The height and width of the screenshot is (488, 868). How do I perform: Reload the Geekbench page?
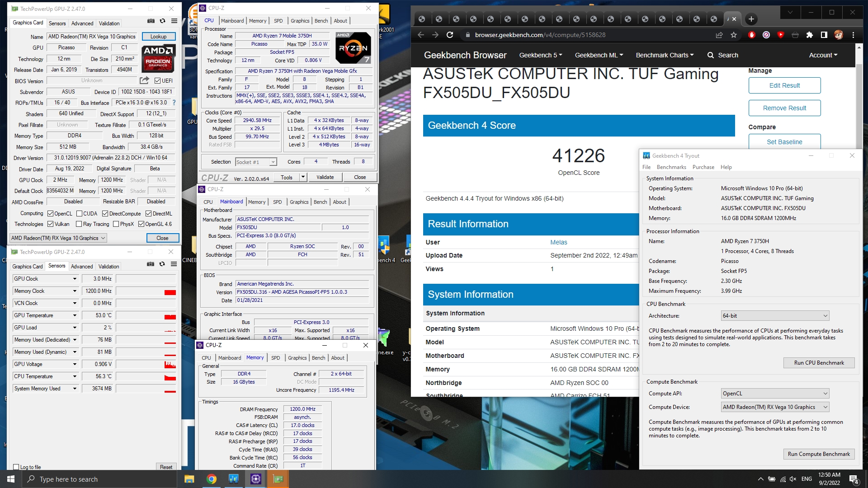[x=450, y=35]
